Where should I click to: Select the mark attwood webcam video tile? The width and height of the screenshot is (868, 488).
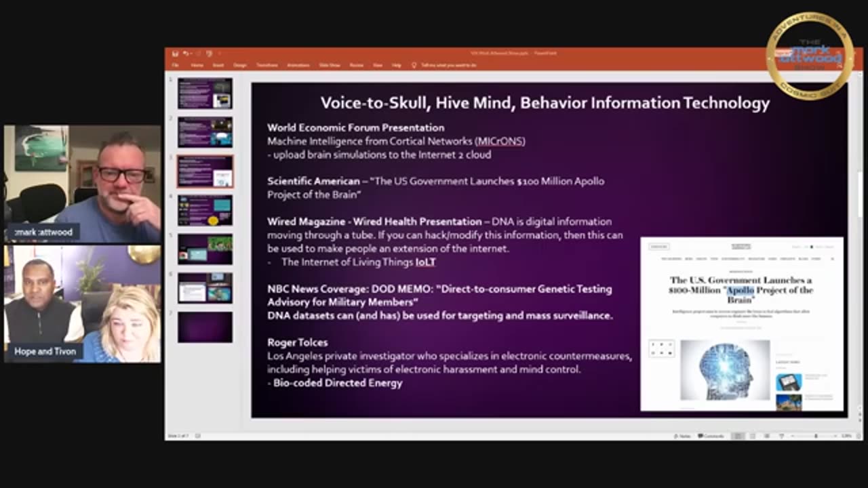point(83,184)
